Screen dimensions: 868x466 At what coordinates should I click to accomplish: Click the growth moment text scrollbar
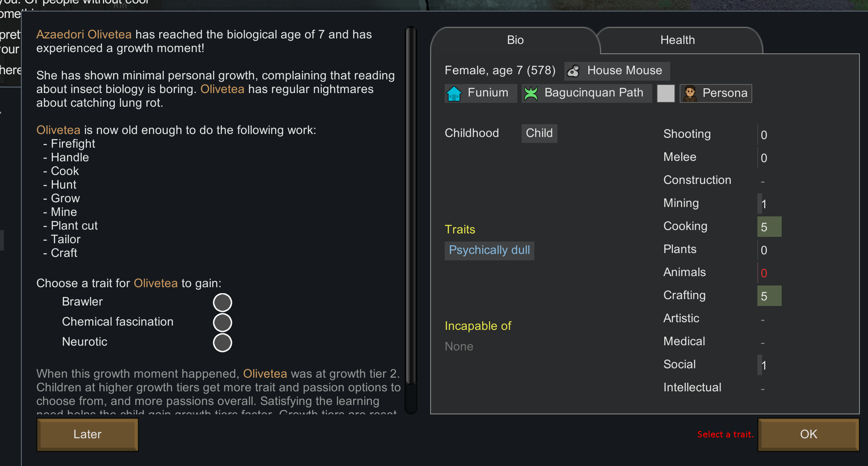pos(411,205)
